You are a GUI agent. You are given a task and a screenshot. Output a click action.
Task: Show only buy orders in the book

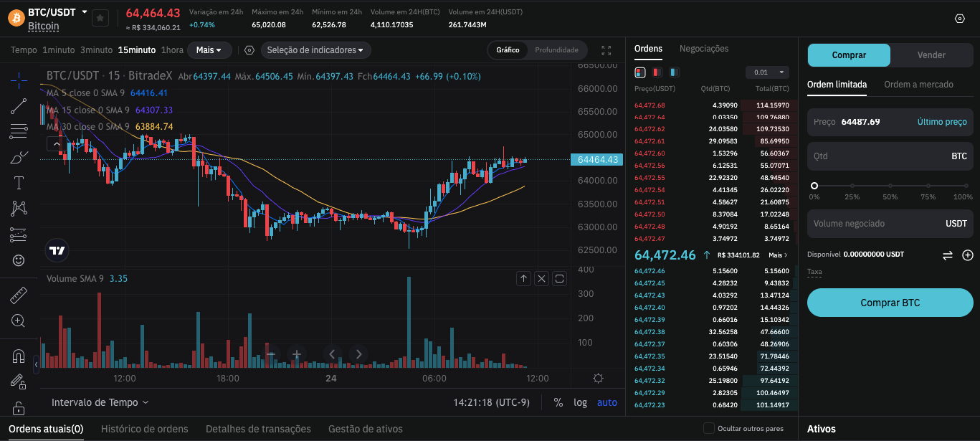[x=675, y=72]
